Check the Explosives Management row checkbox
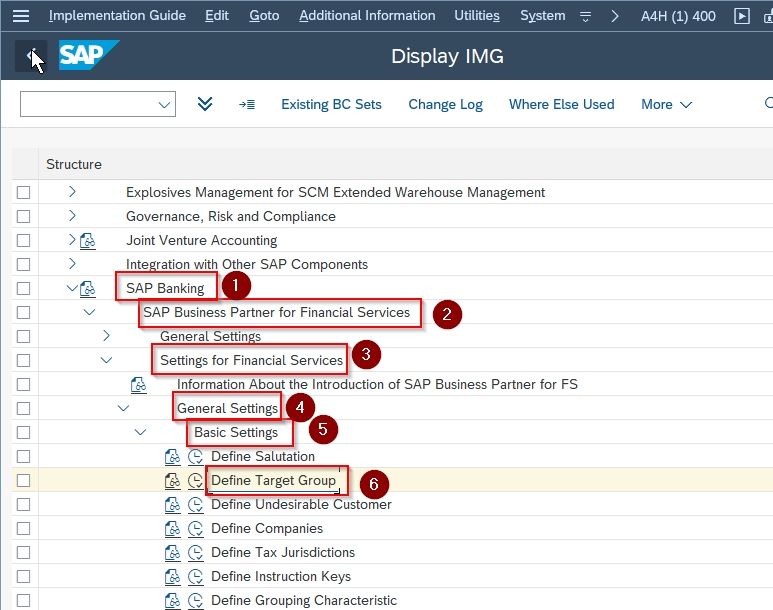 [23, 192]
